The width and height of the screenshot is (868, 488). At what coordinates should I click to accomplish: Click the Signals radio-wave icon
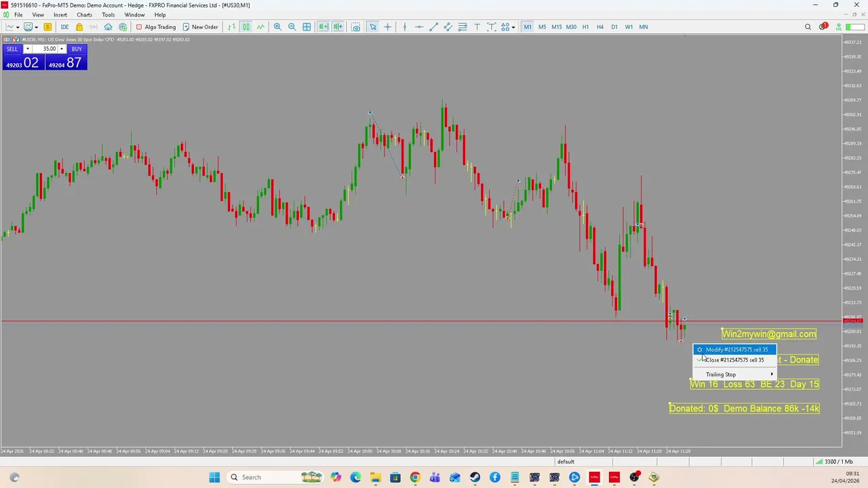pyautogui.click(x=94, y=27)
